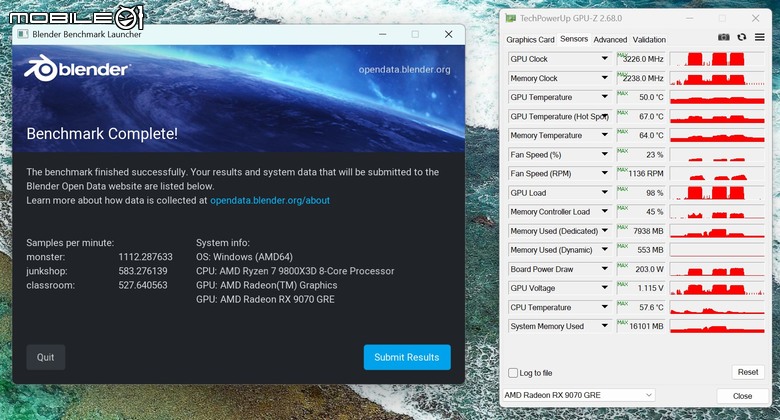The image size is (780, 420).
Task: Open the Memory Controller Load dropdown
Action: (x=604, y=211)
